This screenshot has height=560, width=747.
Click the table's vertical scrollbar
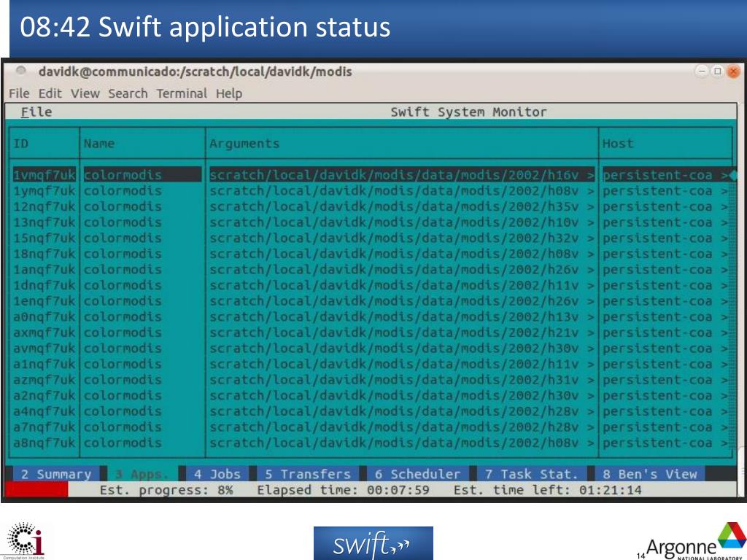[732, 308]
